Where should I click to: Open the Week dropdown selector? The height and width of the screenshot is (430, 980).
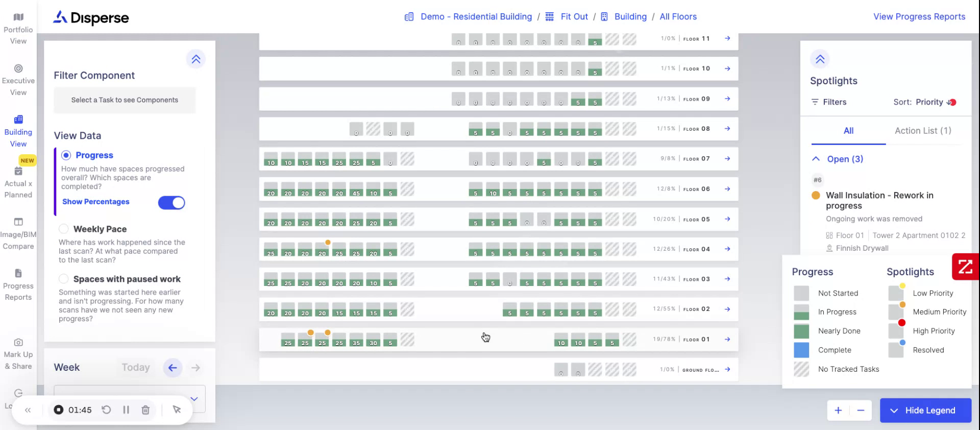tap(194, 399)
